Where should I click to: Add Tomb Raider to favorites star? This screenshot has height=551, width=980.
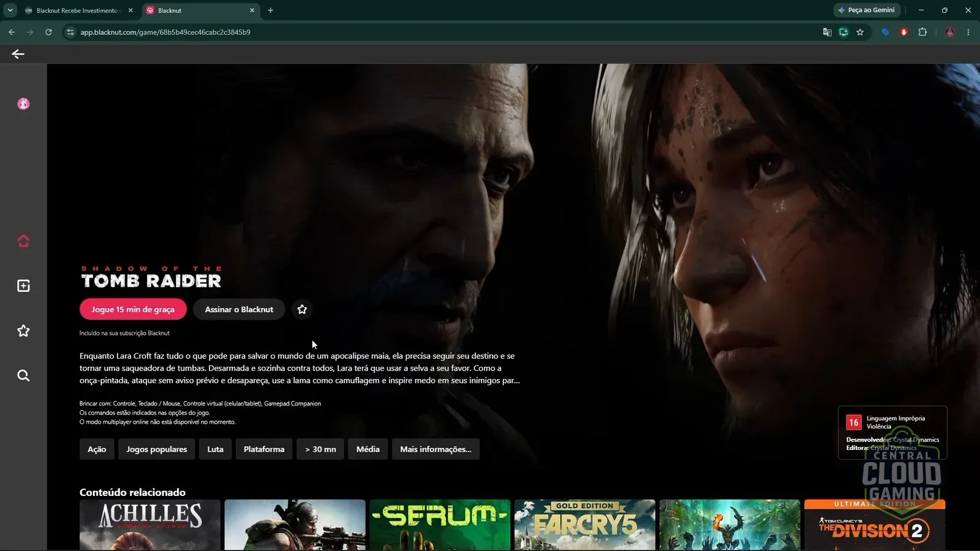tap(302, 309)
